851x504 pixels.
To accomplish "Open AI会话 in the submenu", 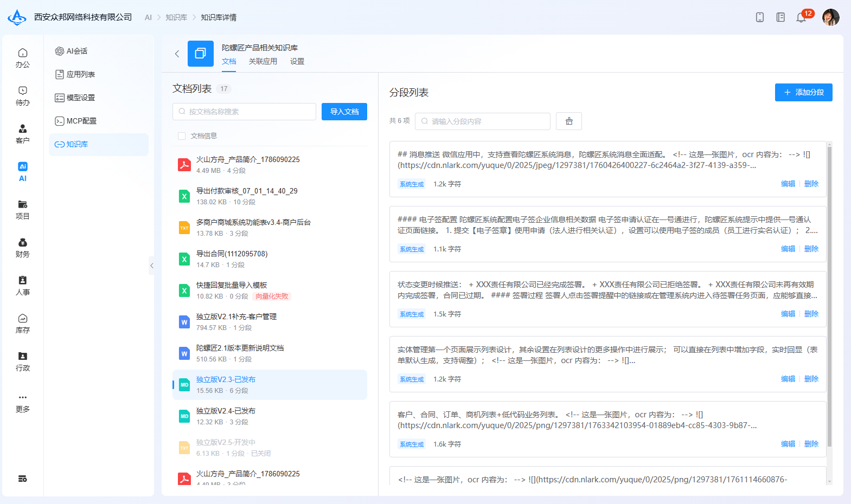I will click(x=99, y=51).
